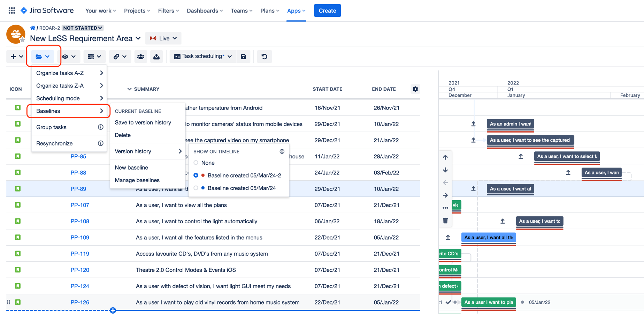Screen dimensions: 644x314
Task: Open the Plans menu
Action: [x=270, y=10]
